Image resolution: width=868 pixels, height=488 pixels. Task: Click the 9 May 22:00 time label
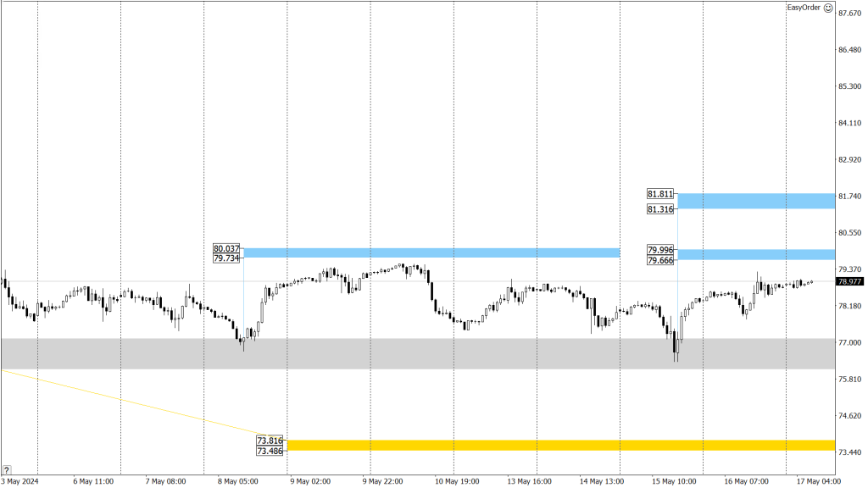pyautogui.click(x=382, y=481)
